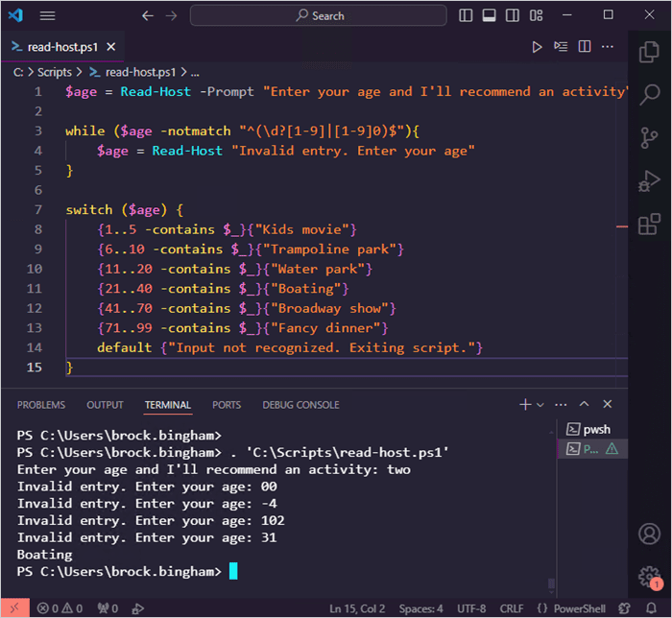Open the Explorer view in activity bar
672x618 pixels.
coord(649,52)
